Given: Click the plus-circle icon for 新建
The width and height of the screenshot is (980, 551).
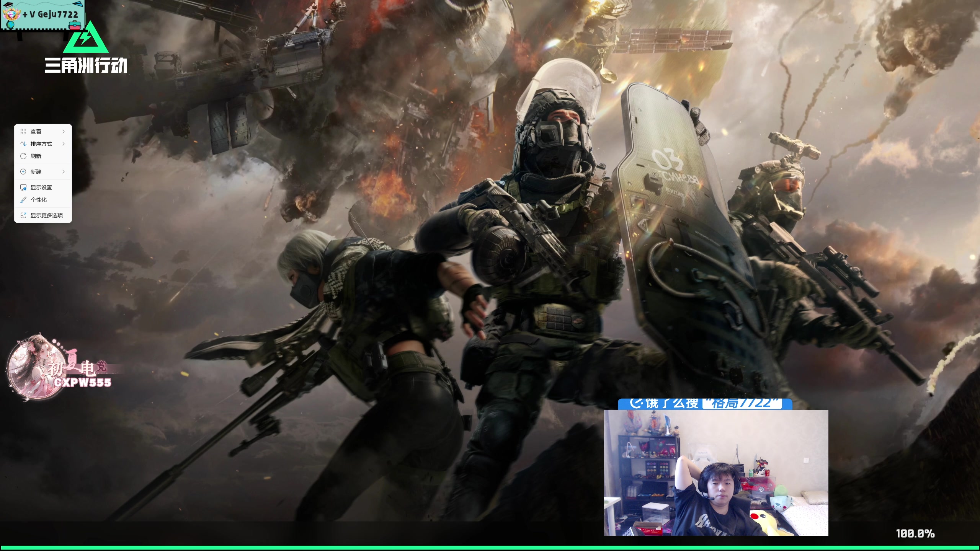Looking at the screenshot, I should pos(23,172).
